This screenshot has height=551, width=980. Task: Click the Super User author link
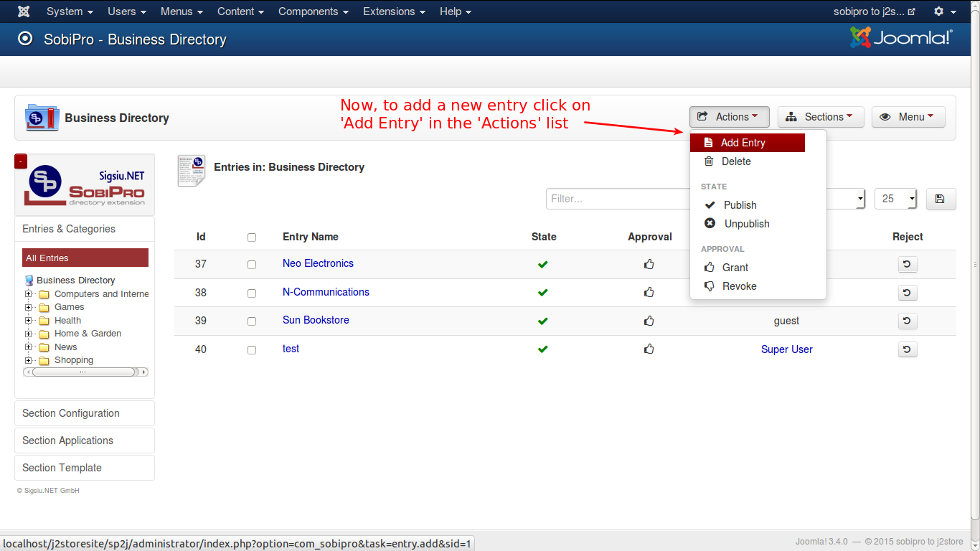point(787,349)
